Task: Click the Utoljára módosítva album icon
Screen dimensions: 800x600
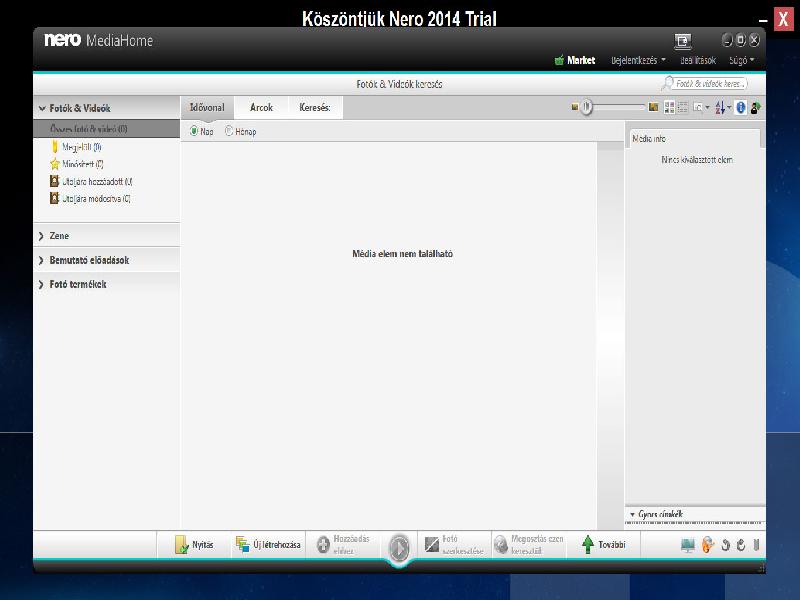Action: [x=55, y=198]
